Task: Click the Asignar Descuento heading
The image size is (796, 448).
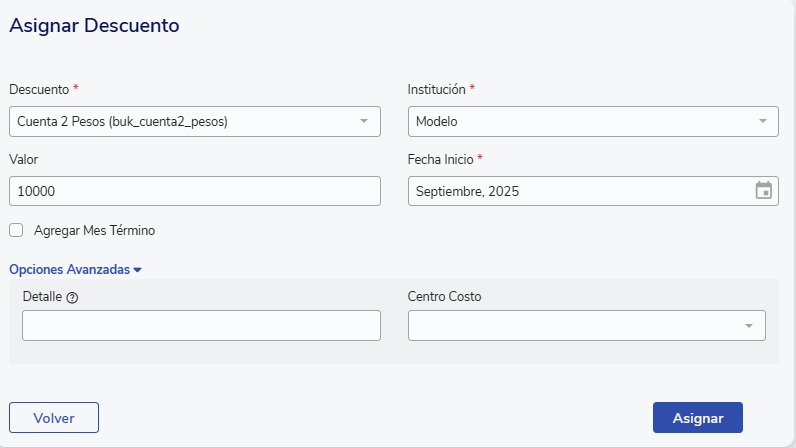Action: point(94,26)
